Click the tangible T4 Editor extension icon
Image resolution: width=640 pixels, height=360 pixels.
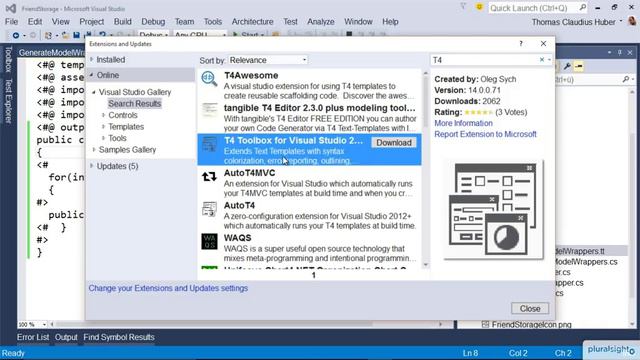point(209,111)
